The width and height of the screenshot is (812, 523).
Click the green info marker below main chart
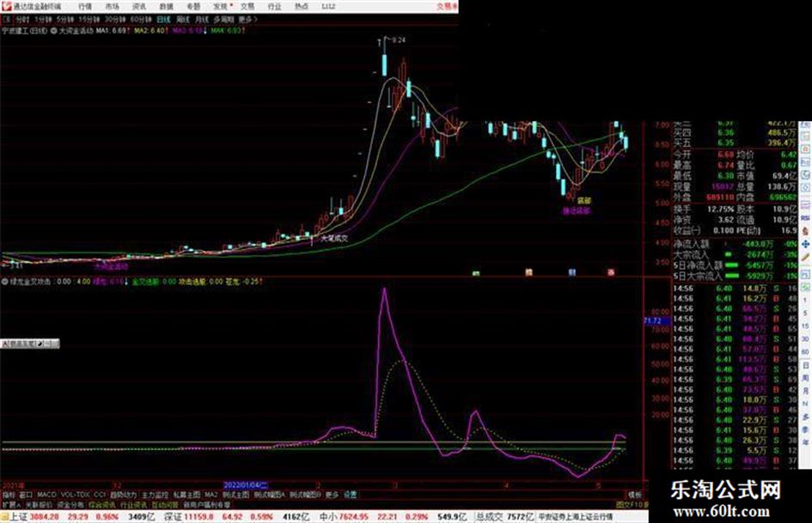point(476,272)
